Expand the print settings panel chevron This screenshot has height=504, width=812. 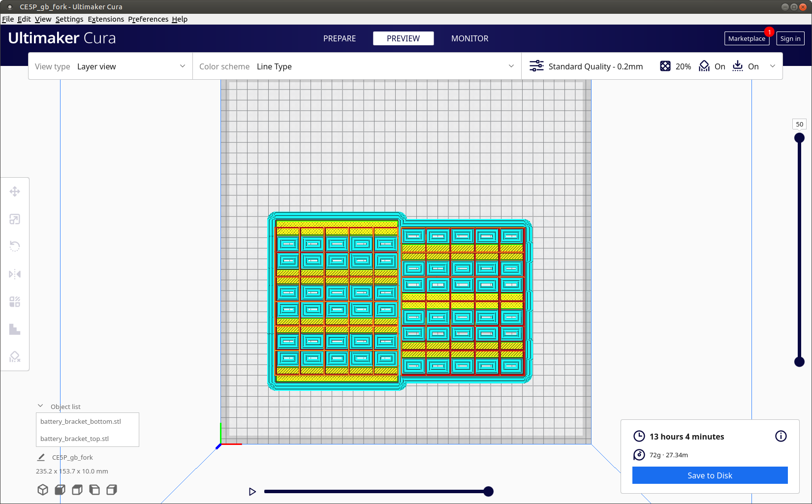pos(773,66)
